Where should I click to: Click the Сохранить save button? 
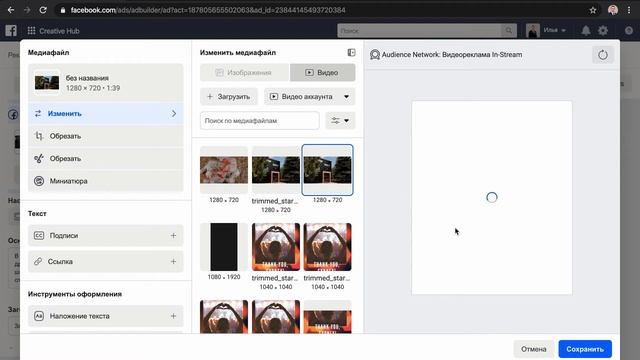click(x=585, y=349)
